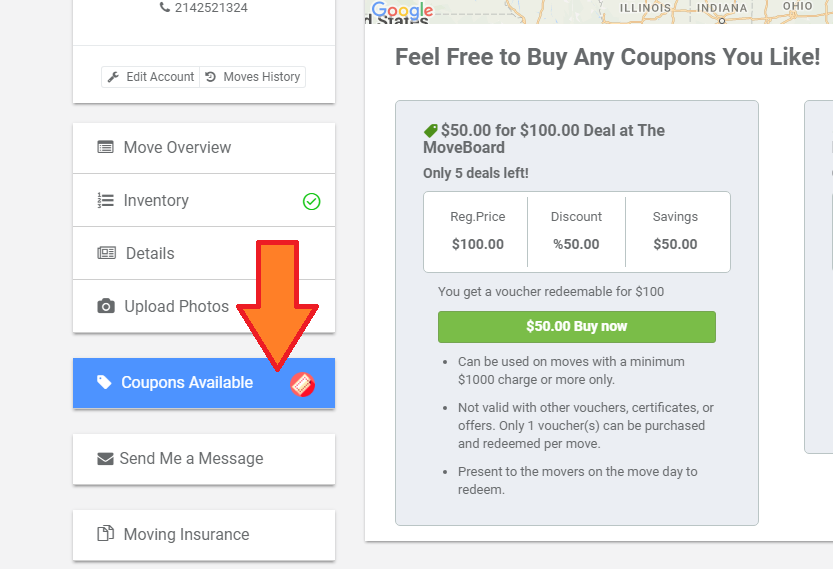View Moves History

[x=253, y=77]
